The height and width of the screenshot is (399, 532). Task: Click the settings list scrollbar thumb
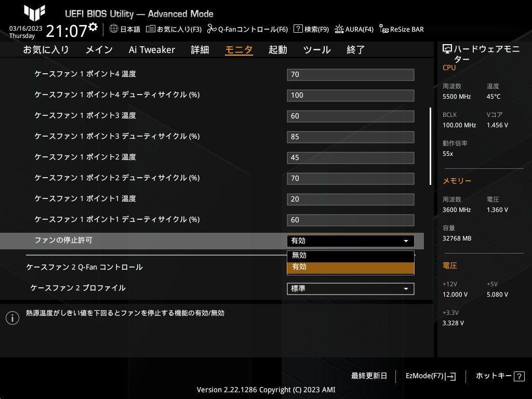(430, 146)
